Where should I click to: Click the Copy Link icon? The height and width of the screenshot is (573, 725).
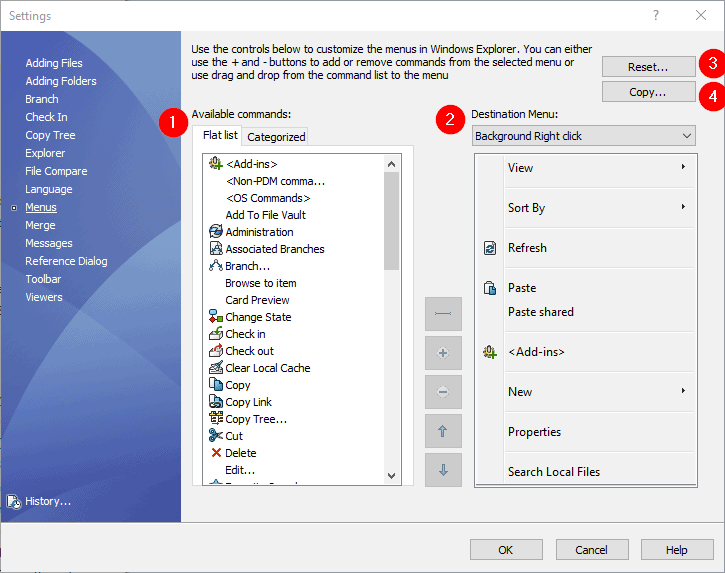pos(216,401)
